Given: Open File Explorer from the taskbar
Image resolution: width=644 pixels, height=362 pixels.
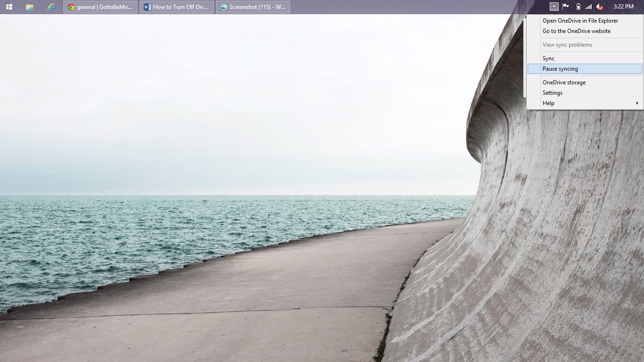Looking at the screenshot, I should (30, 7).
